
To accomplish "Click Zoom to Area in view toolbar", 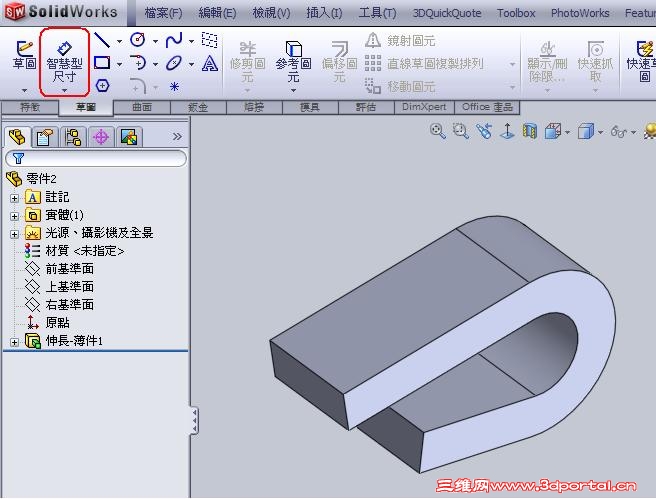I will pos(461,131).
